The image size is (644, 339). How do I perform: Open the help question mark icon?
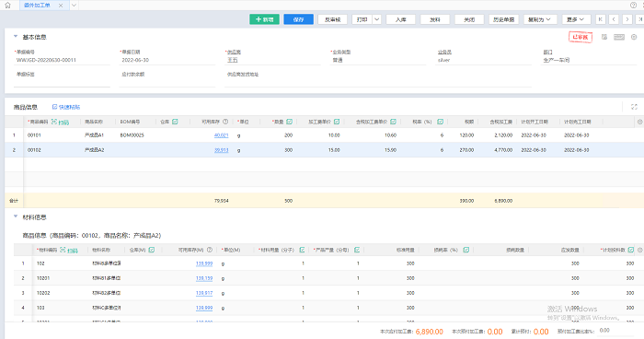[633, 6]
